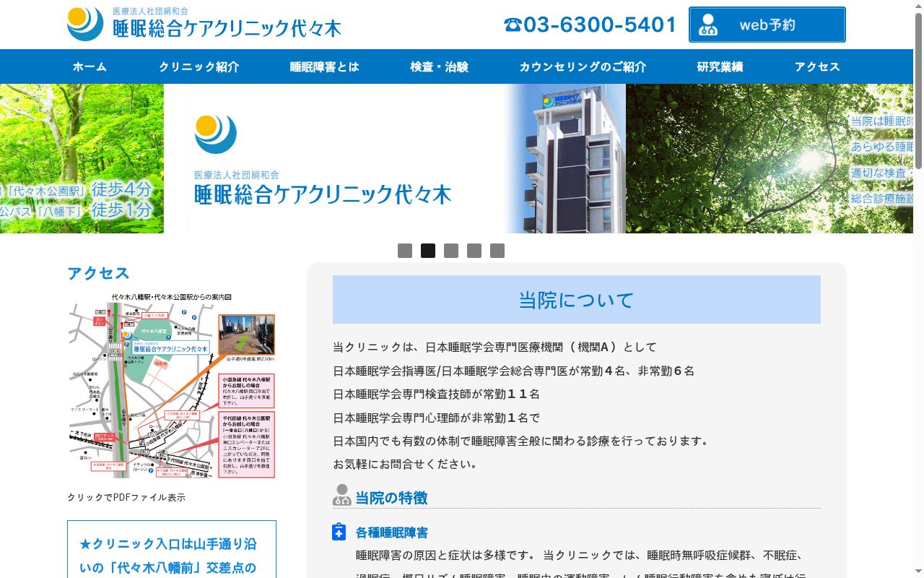Click the left slide showing 徒歩4分
Screen dimensions: 924x578
tap(82, 158)
